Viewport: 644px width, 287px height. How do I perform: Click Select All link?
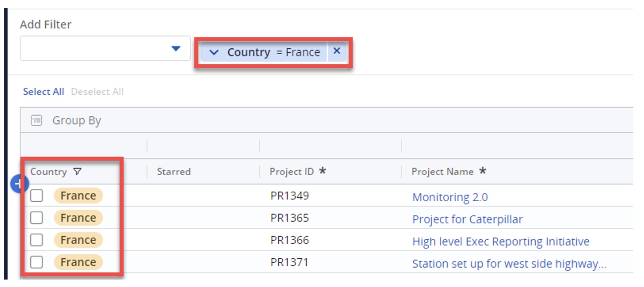(43, 92)
